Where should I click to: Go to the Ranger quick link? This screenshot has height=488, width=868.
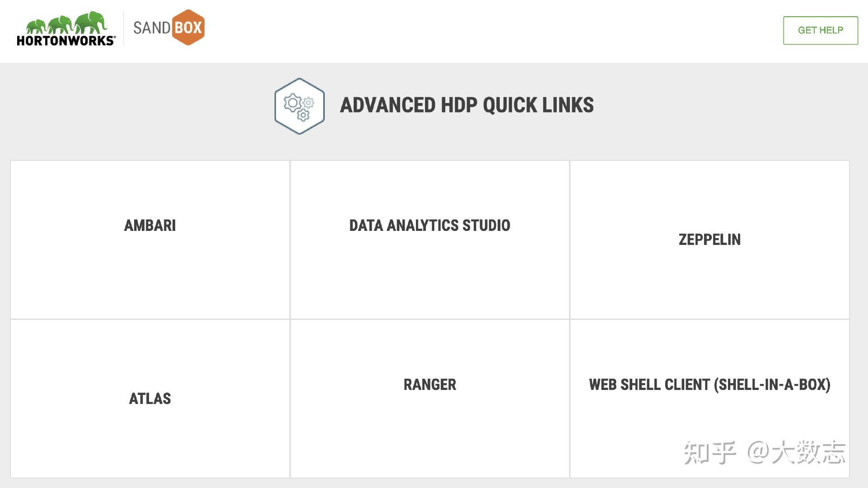point(429,385)
